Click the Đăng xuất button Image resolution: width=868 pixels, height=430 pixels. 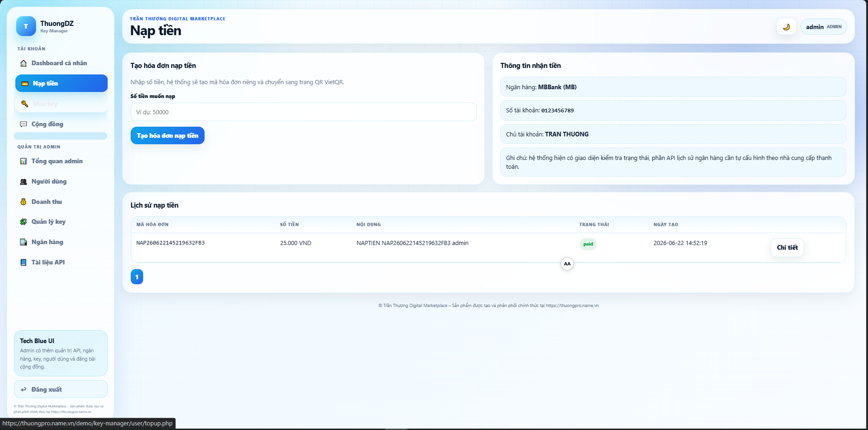[61, 389]
